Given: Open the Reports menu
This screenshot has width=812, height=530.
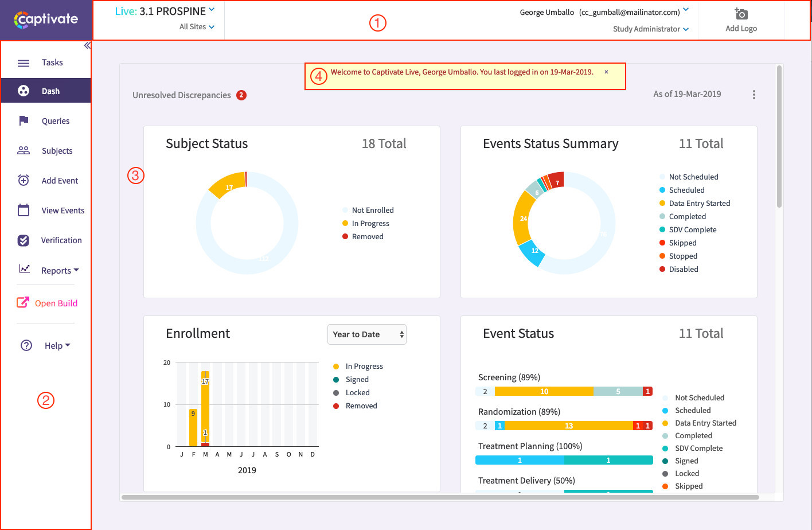Looking at the screenshot, I should click(x=60, y=270).
